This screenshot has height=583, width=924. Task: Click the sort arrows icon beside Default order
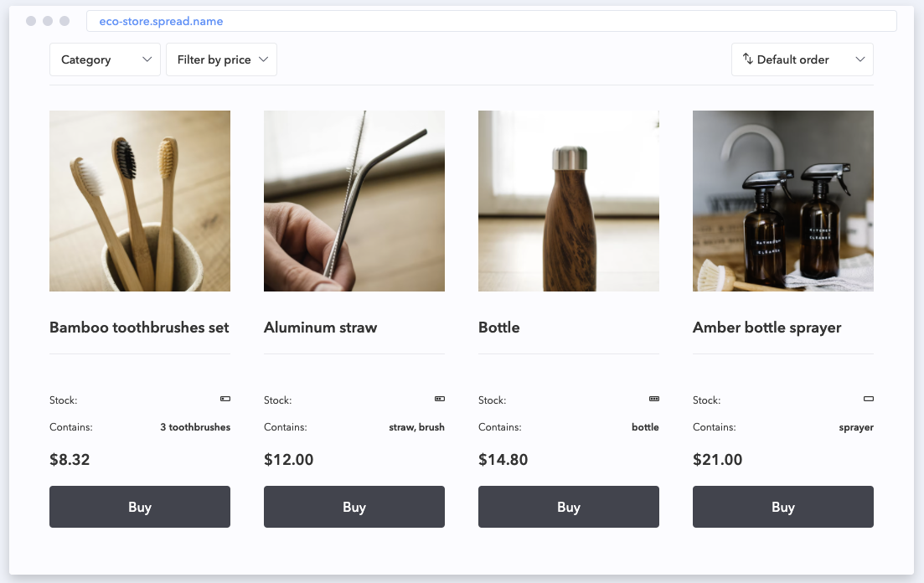[x=748, y=59]
